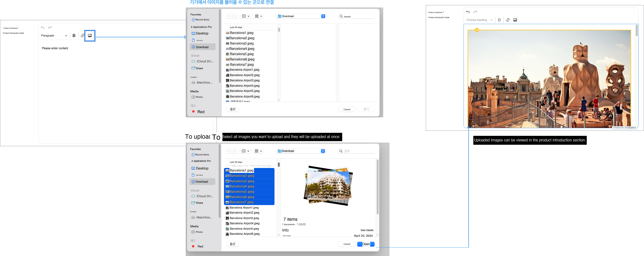This screenshot has width=644, height=256.
Task: Click 옵션 button in the upper file dialog
Action: point(233,109)
